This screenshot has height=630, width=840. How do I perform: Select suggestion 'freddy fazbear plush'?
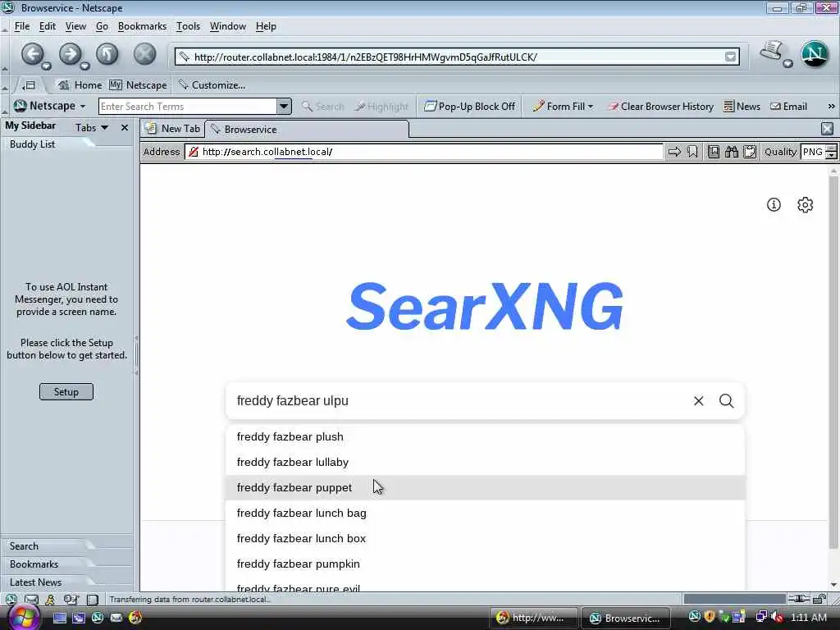(486, 436)
